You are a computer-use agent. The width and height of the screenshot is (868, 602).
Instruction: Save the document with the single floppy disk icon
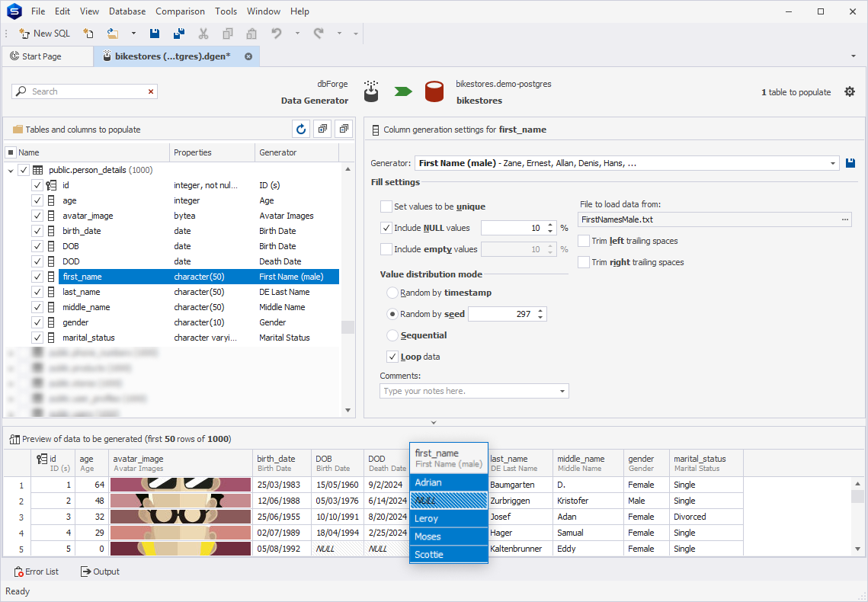[155, 34]
